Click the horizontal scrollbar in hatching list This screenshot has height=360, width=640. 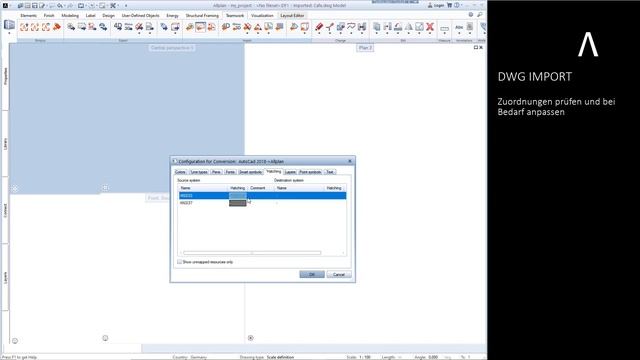pos(252,253)
